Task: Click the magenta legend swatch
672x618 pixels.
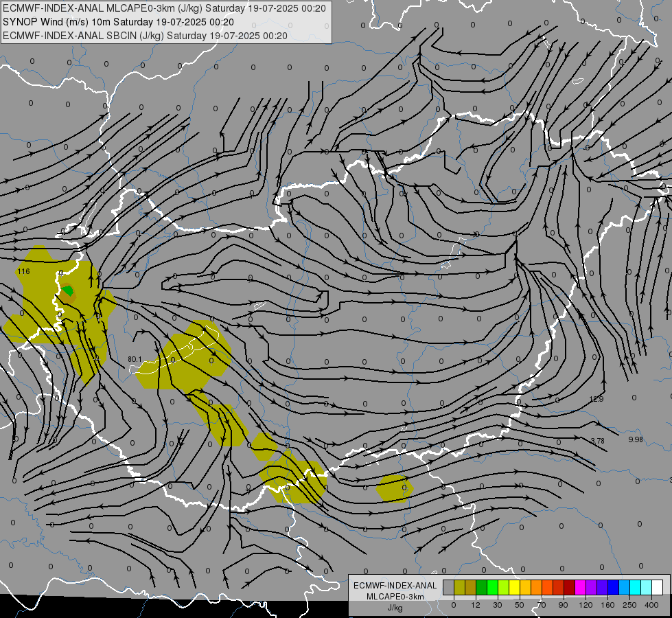Action: tap(580, 587)
